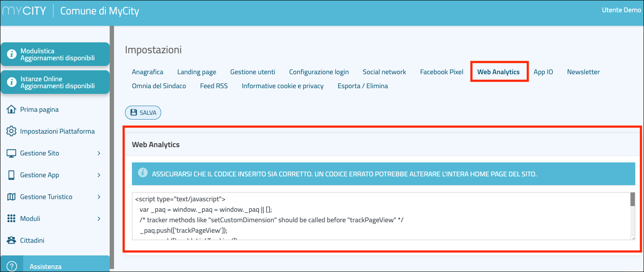Expand the Moduli chevron

tap(99, 219)
